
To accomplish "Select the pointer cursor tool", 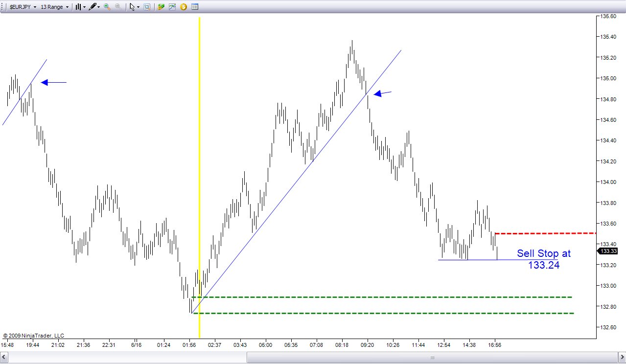I will click(132, 7).
